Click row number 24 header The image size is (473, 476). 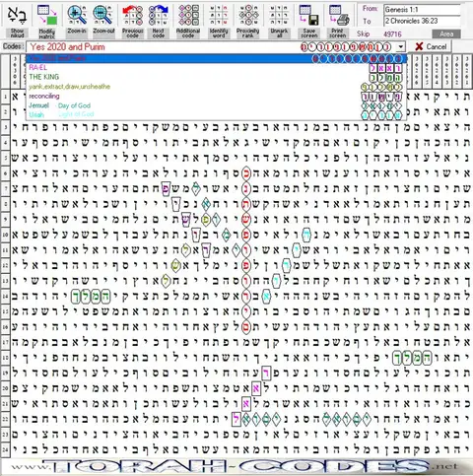pyautogui.click(x=5, y=449)
